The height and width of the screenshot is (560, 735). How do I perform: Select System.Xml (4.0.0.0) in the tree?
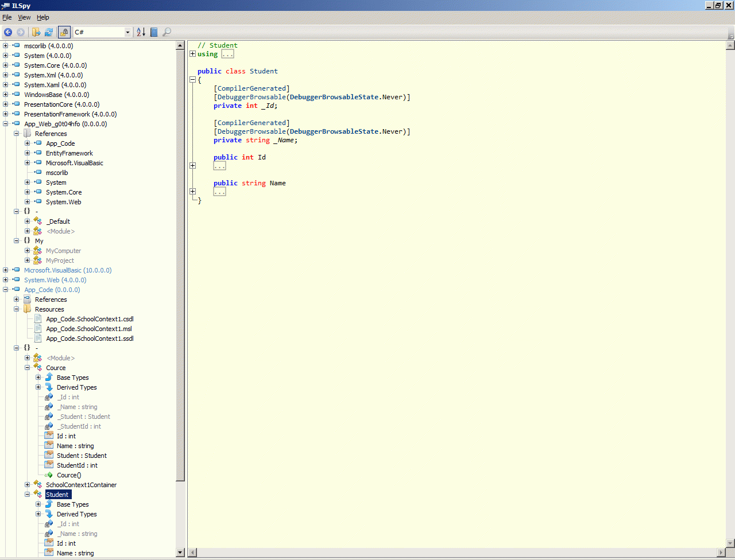pos(53,75)
